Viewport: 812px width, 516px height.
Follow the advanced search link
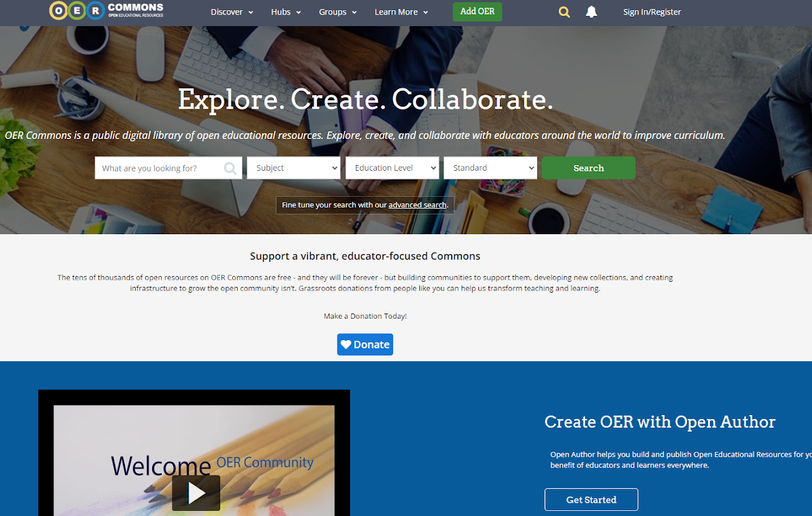pos(417,205)
